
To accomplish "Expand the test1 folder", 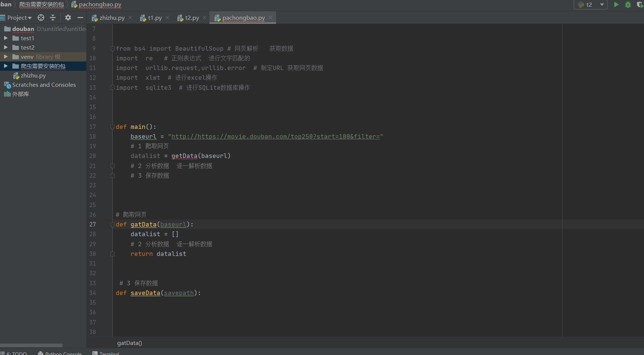I will (6, 38).
